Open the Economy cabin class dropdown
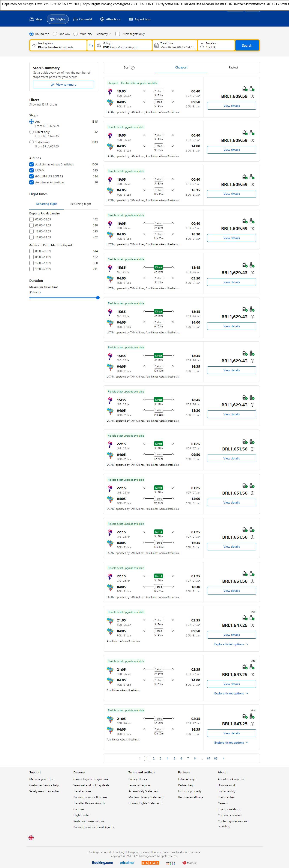 coord(103,34)
